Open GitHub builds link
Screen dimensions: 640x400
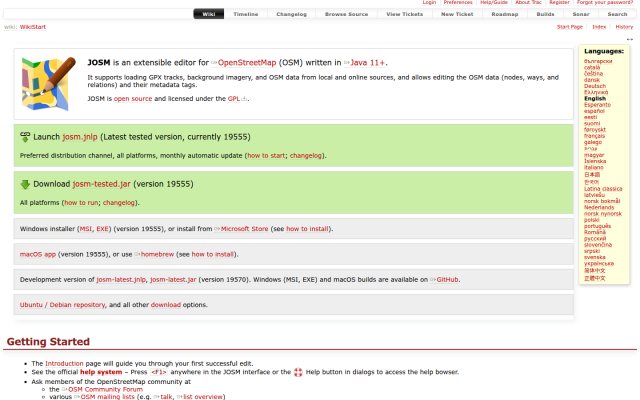pyautogui.click(x=444, y=280)
